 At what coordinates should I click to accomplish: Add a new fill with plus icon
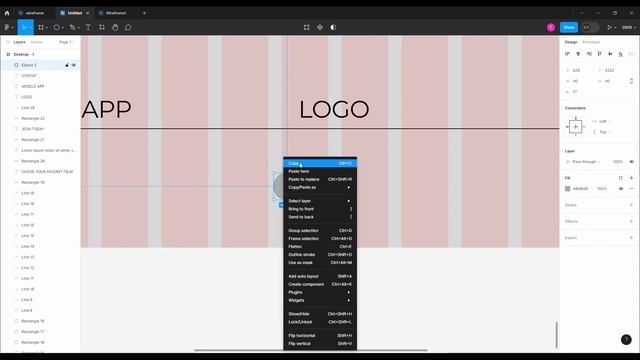tap(631, 178)
